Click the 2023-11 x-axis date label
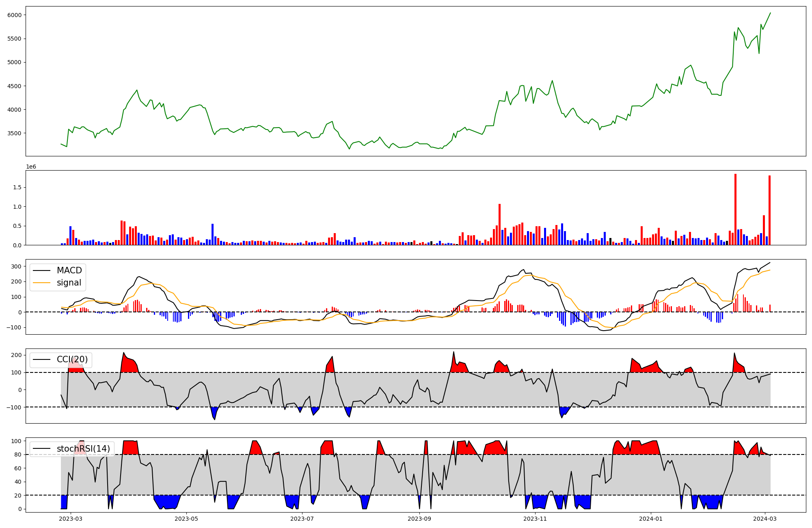 [x=535, y=519]
